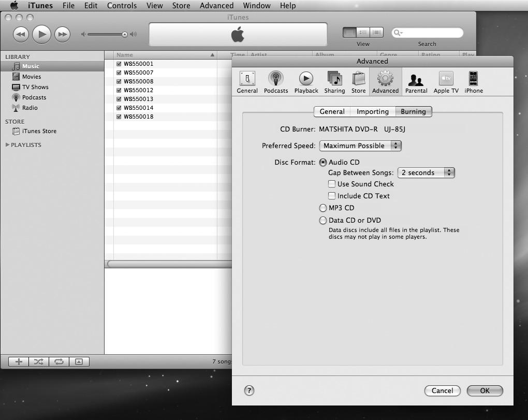Switch to list view in iTunes

(x=349, y=33)
